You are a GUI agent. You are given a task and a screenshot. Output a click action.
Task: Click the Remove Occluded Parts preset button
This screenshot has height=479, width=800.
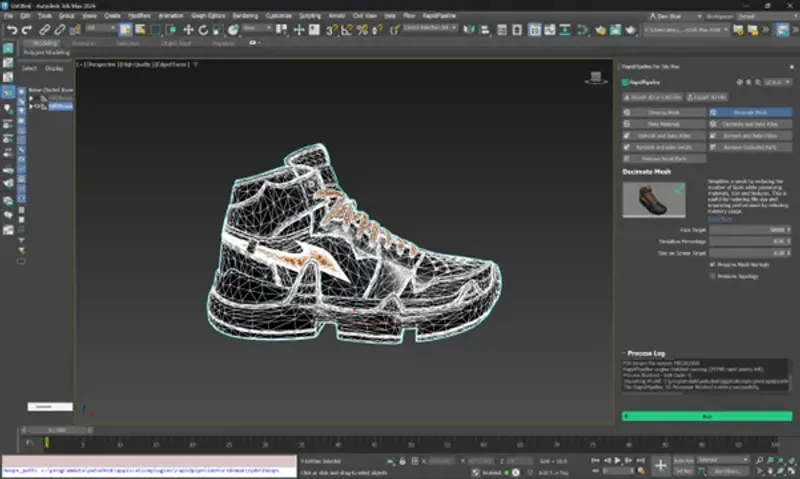click(750, 147)
